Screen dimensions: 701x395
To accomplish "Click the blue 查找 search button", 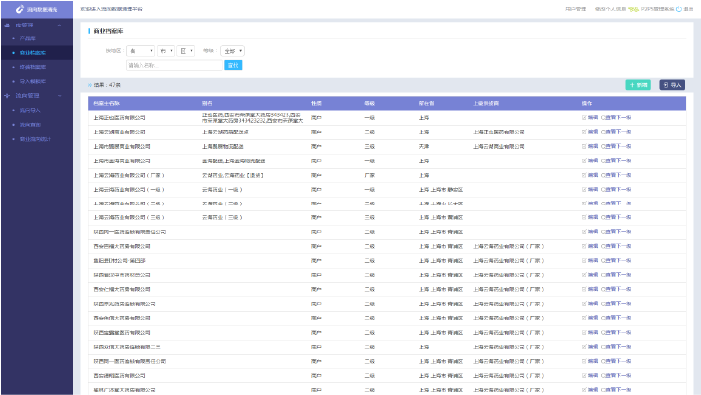I will 233,65.
